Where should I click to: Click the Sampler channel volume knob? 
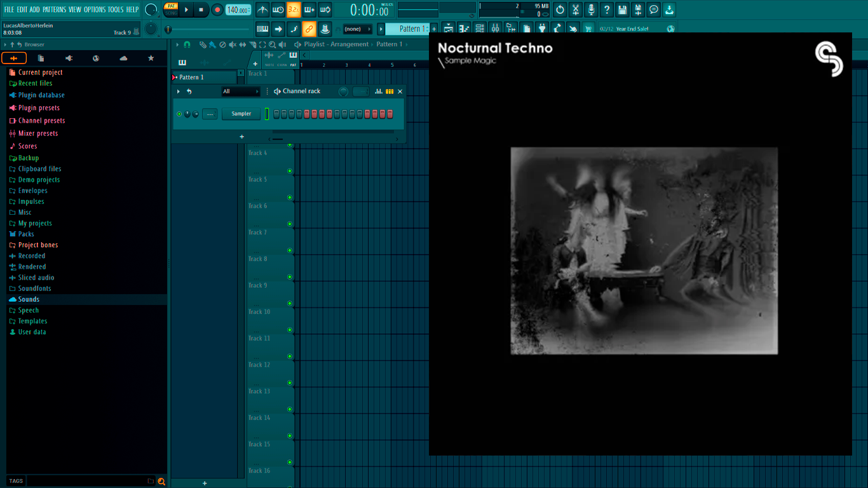click(195, 114)
